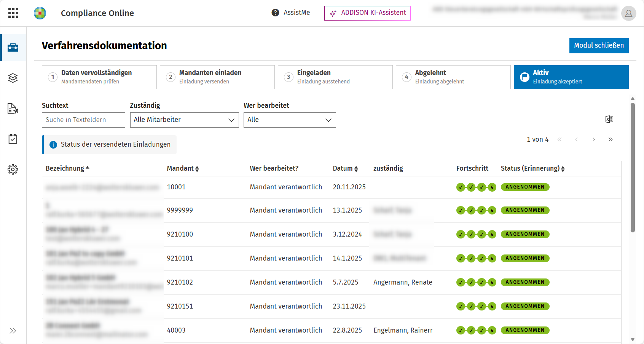Click the Compliance Online logo
Image resolution: width=644 pixels, height=344 pixels.
[x=40, y=13]
